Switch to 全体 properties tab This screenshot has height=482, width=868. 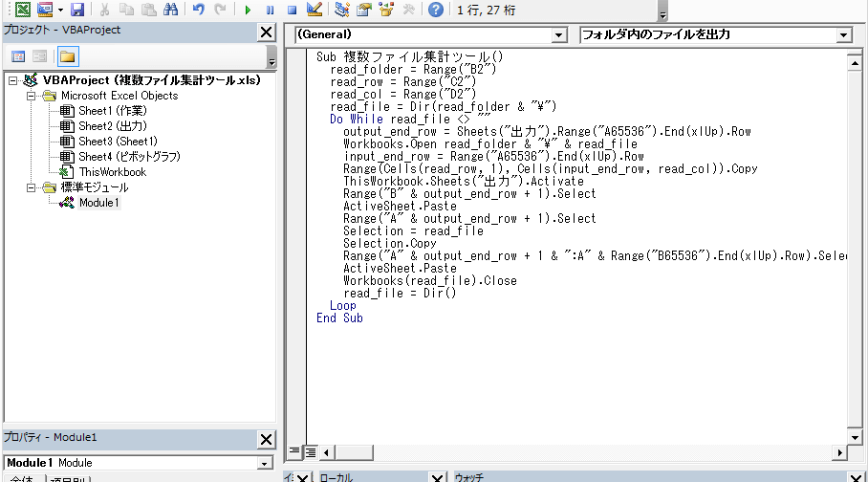22,479
